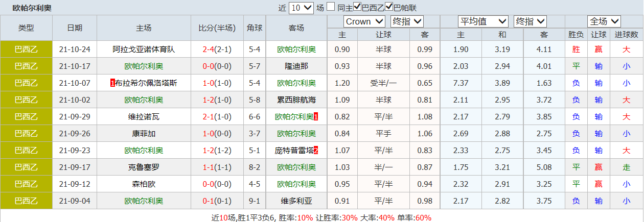
Task: Click the 累西腓航海 team link
Action: 296,100
